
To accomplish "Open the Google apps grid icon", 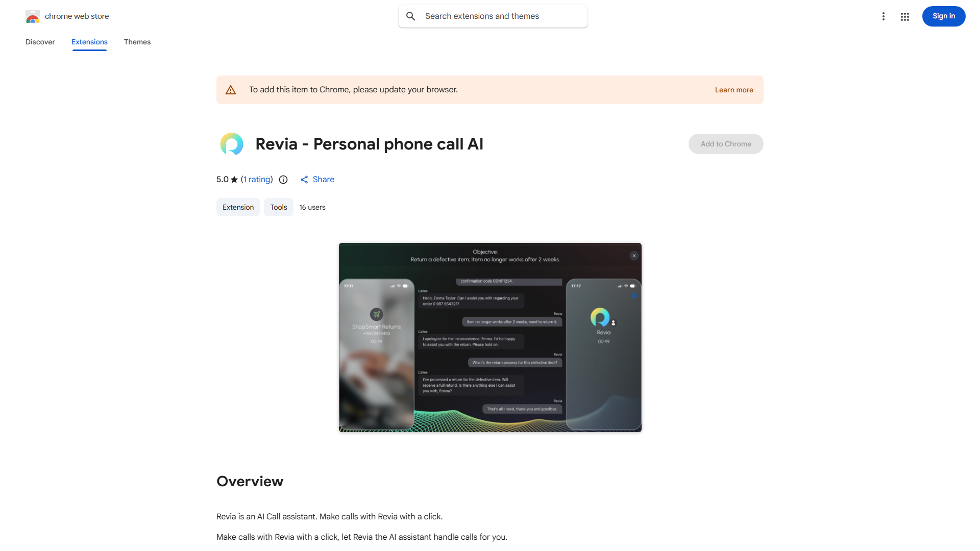I will (x=905, y=17).
